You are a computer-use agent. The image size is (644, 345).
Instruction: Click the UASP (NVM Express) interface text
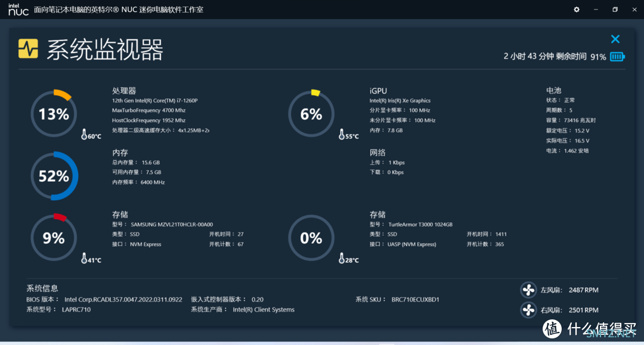click(x=411, y=244)
